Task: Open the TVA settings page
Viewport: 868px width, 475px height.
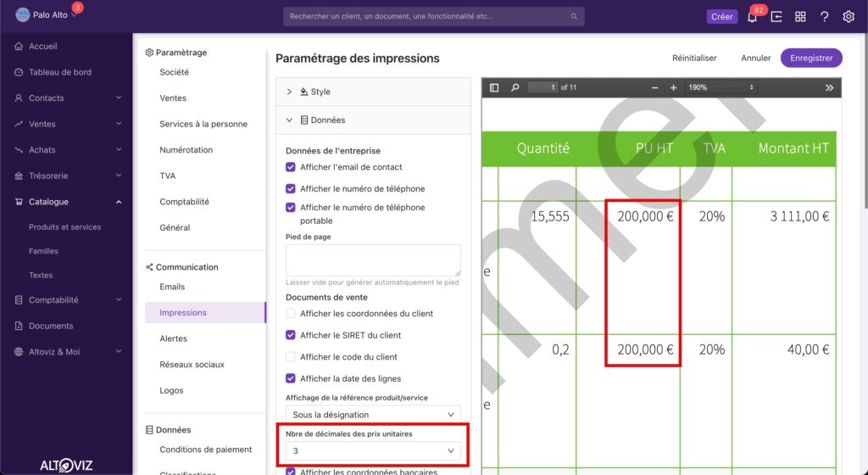Action: coord(167,176)
